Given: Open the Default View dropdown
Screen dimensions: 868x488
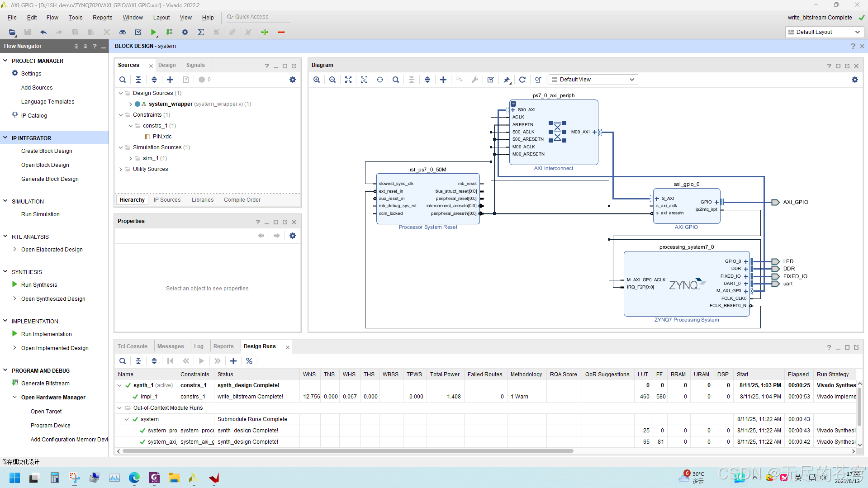Looking at the screenshot, I should click(x=593, y=80).
